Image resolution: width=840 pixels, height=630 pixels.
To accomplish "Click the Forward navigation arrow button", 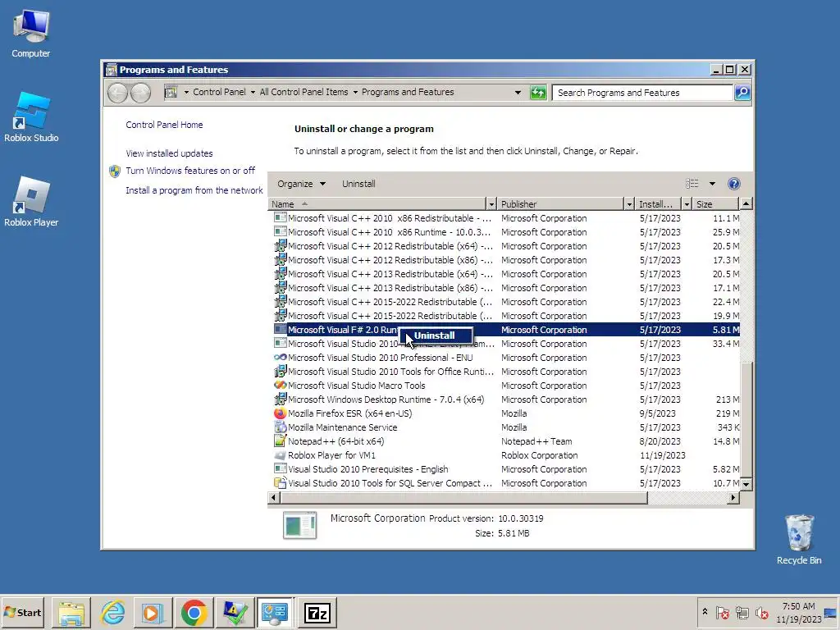I will coord(141,93).
